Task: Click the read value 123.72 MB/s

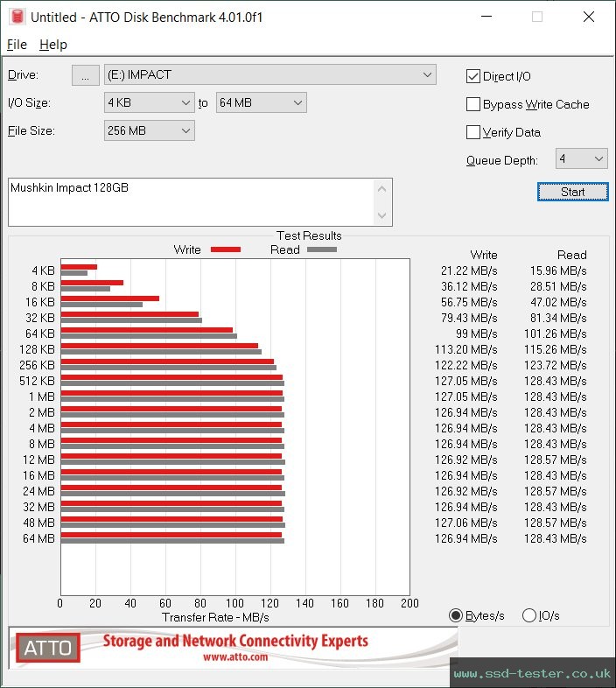Action: [555, 366]
